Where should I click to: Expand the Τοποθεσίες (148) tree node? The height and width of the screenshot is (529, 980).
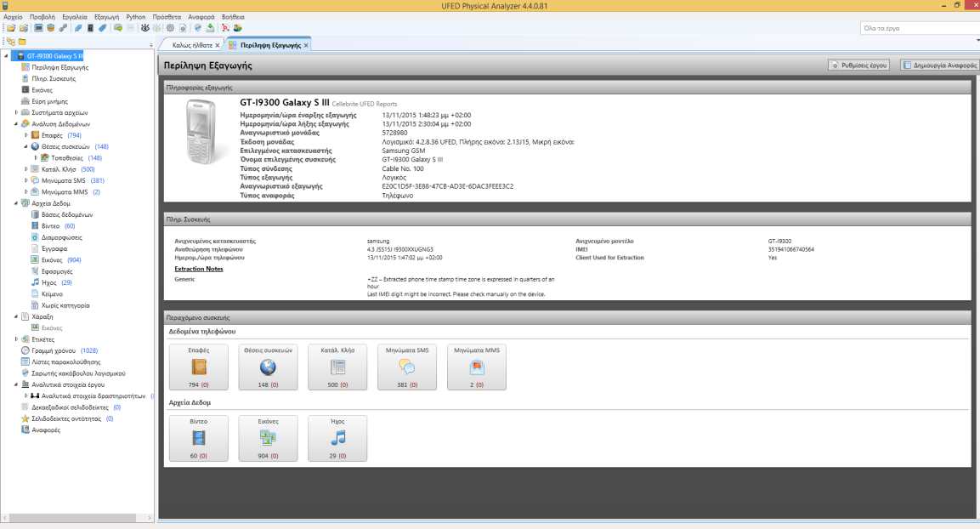pyautogui.click(x=36, y=157)
